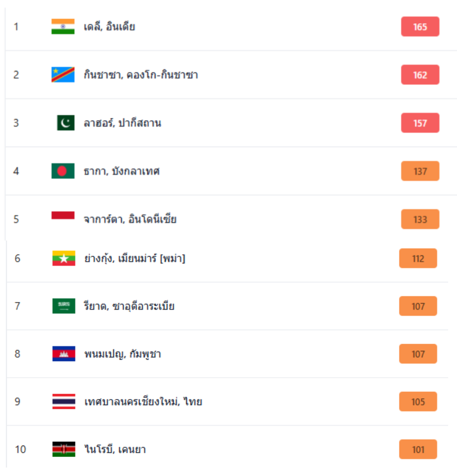The height and width of the screenshot is (476, 457).
Task: Click the Saudi Arabia flag icon
Action: pyautogui.click(x=64, y=306)
